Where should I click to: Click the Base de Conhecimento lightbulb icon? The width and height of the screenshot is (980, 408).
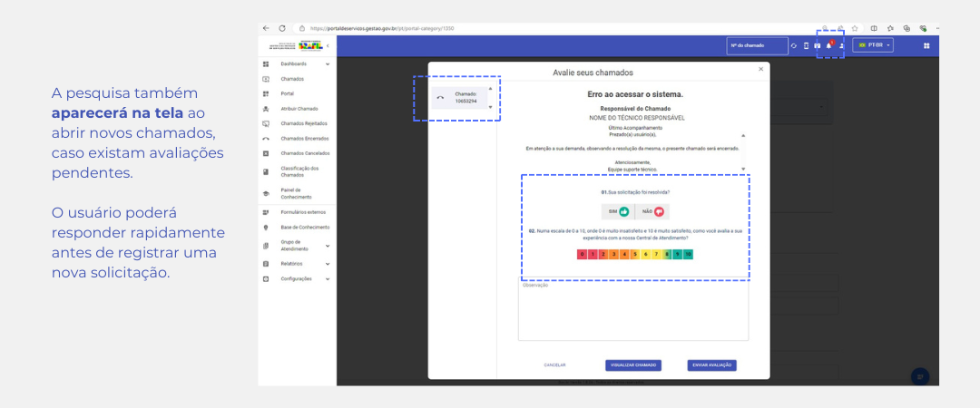coord(266,228)
